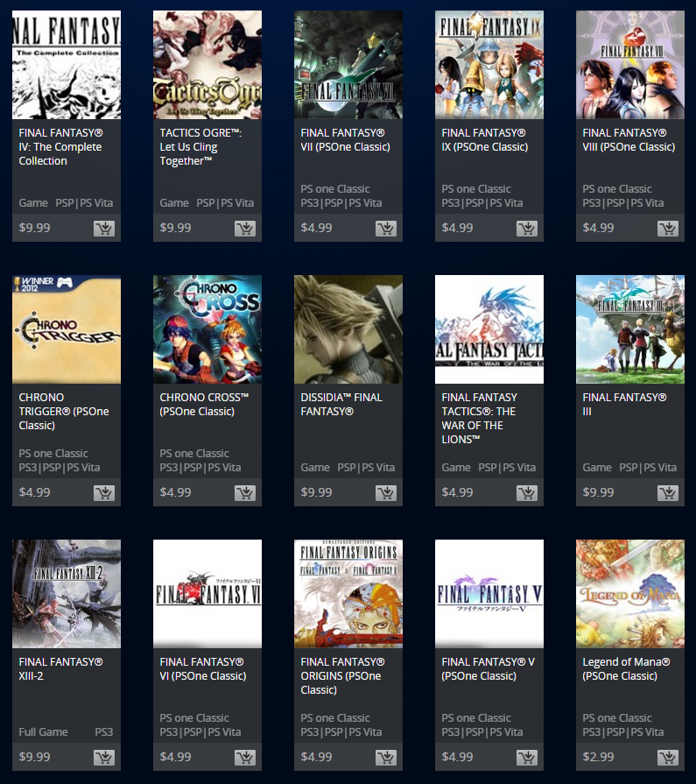Add Final Fantasy Origins to cart
The image size is (696, 784).
point(386,758)
